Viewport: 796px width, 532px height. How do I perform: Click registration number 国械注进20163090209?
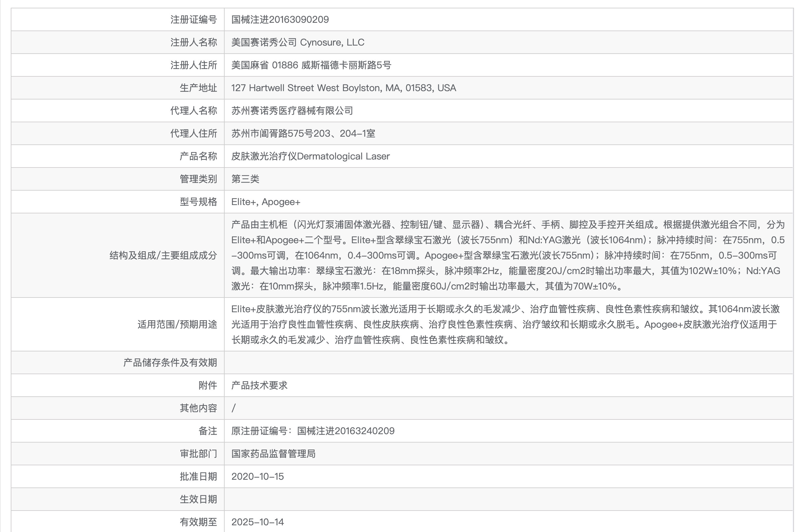(280, 19)
